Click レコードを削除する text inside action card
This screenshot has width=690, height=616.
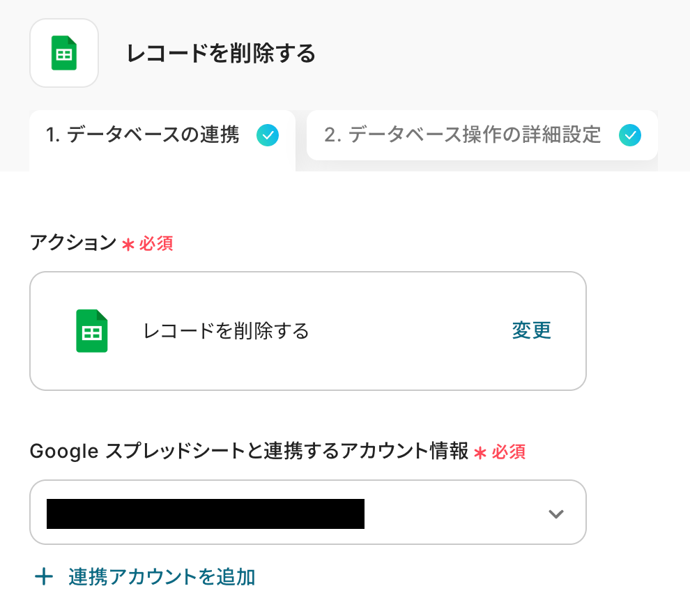click(x=226, y=331)
